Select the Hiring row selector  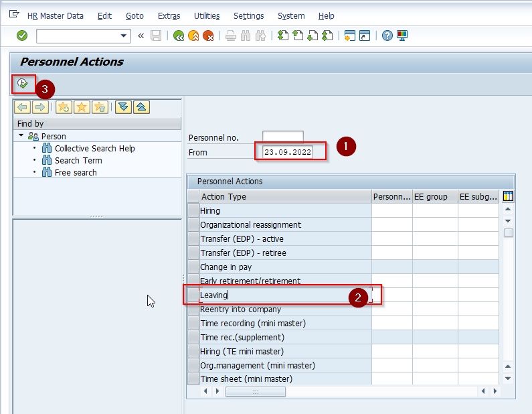[x=193, y=210]
